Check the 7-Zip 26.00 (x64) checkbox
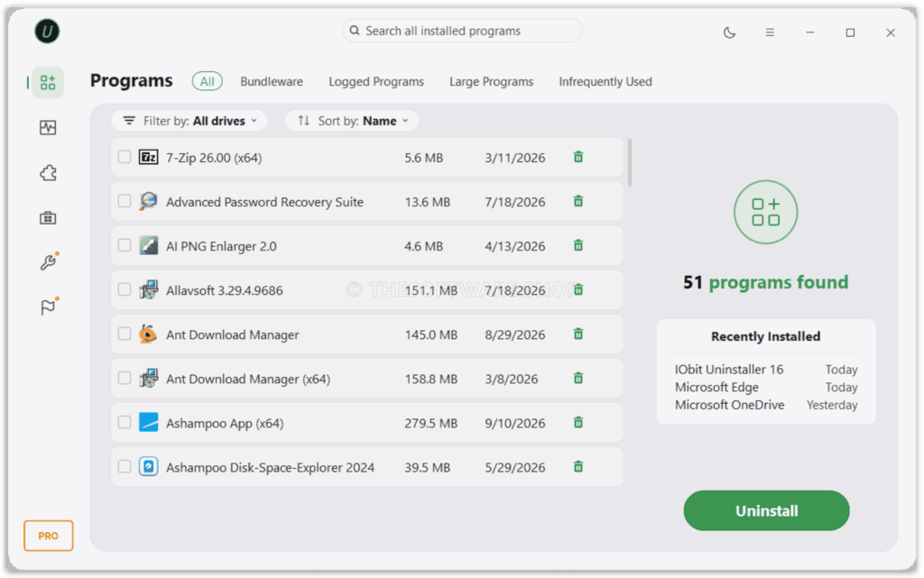The height and width of the screenshot is (578, 924). point(125,157)
